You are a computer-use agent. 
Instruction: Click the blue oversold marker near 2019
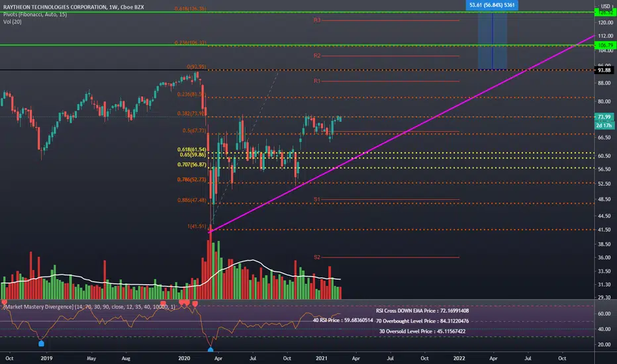tap(41, 343)
